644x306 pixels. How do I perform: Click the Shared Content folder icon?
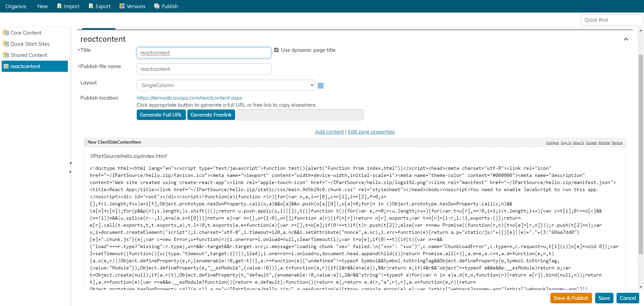(6, 55)
